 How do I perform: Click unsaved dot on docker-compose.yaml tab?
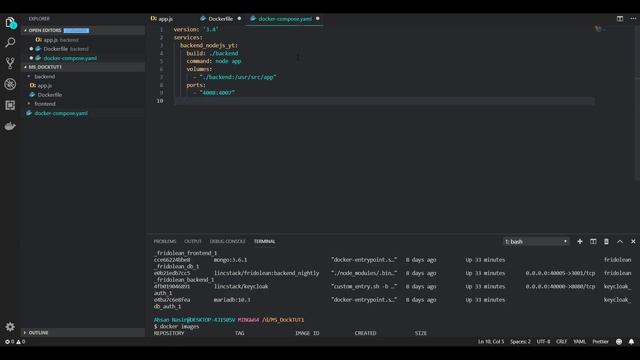(318, 18)
